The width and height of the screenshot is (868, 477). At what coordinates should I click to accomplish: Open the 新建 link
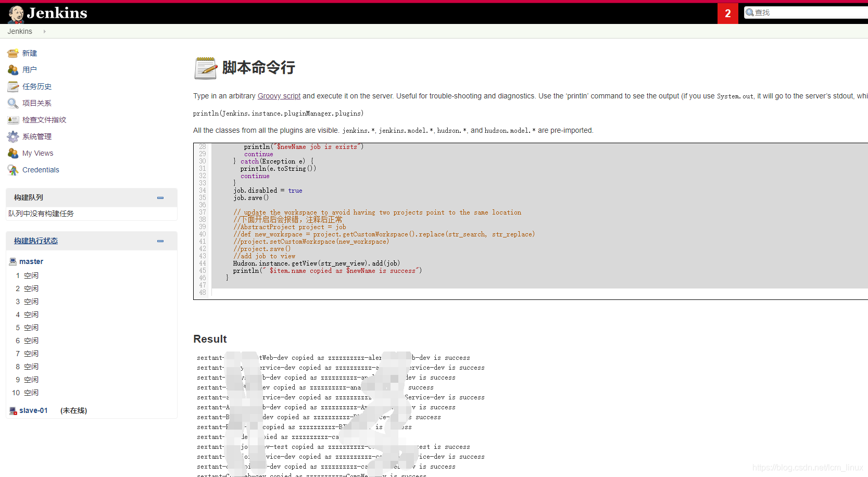tap(30, 53)
